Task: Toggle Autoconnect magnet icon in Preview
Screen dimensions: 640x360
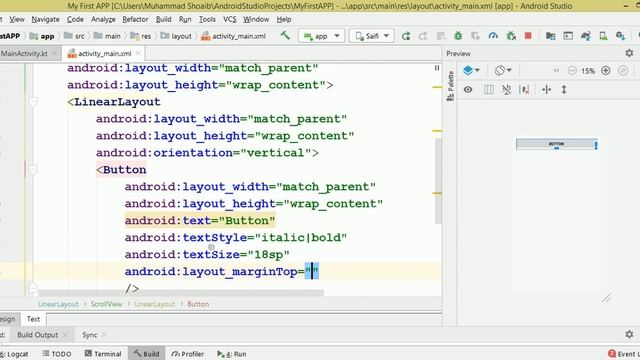Action: click(507, 89)
